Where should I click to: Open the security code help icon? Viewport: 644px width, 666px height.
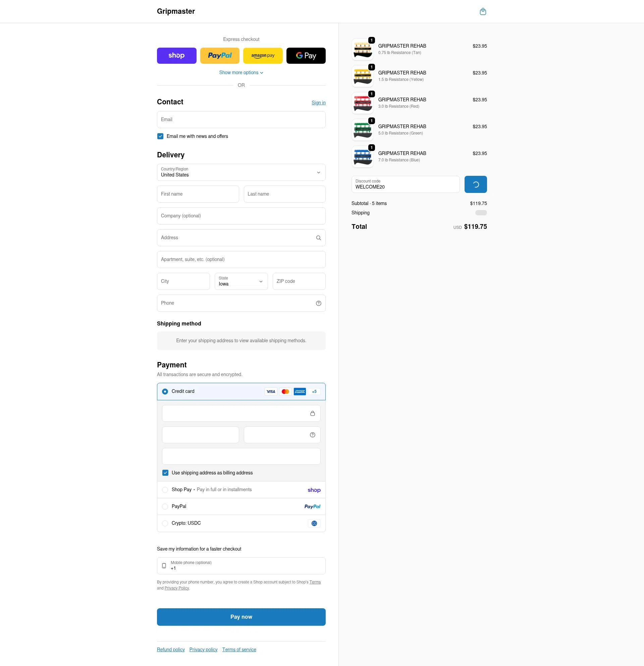[312, 434]
